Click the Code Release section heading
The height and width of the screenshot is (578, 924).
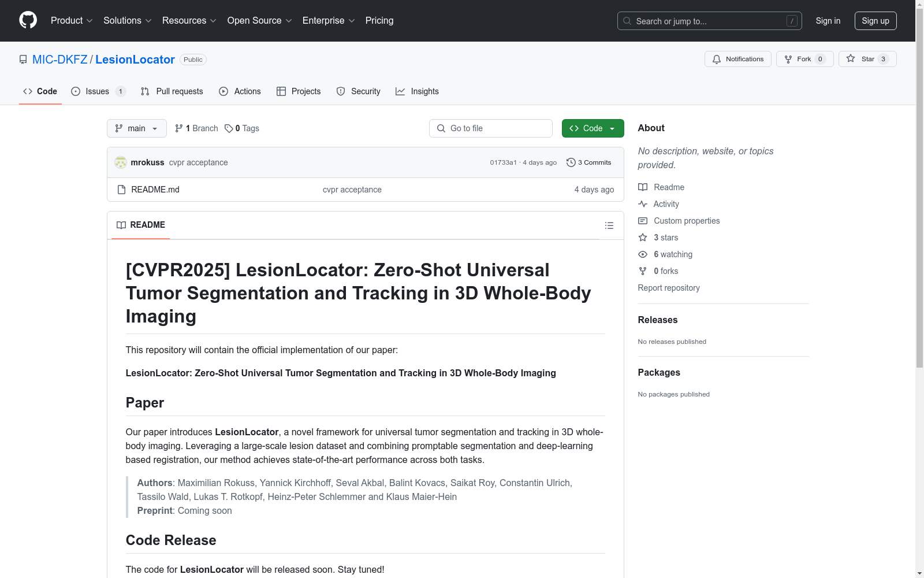pyautogui.click(x=171, y=540)
